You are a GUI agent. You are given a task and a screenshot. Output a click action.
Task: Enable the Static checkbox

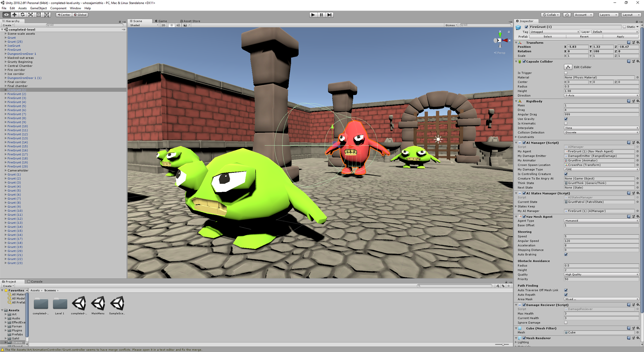pyautogui.click(x=624, y=27)
